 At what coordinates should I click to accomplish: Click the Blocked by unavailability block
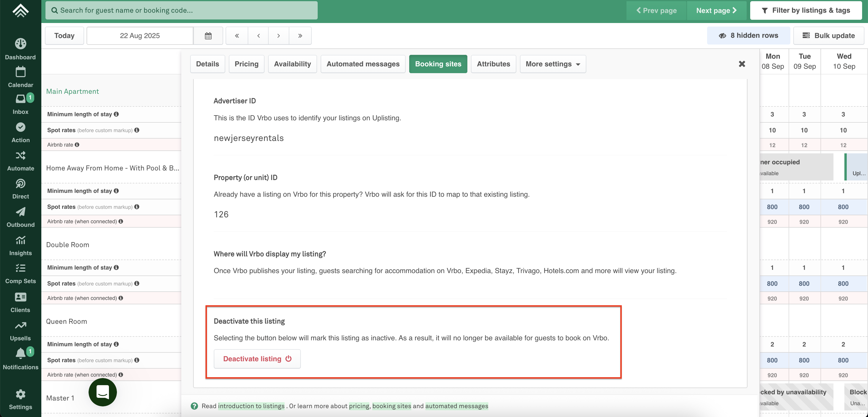tap(796, 397)
